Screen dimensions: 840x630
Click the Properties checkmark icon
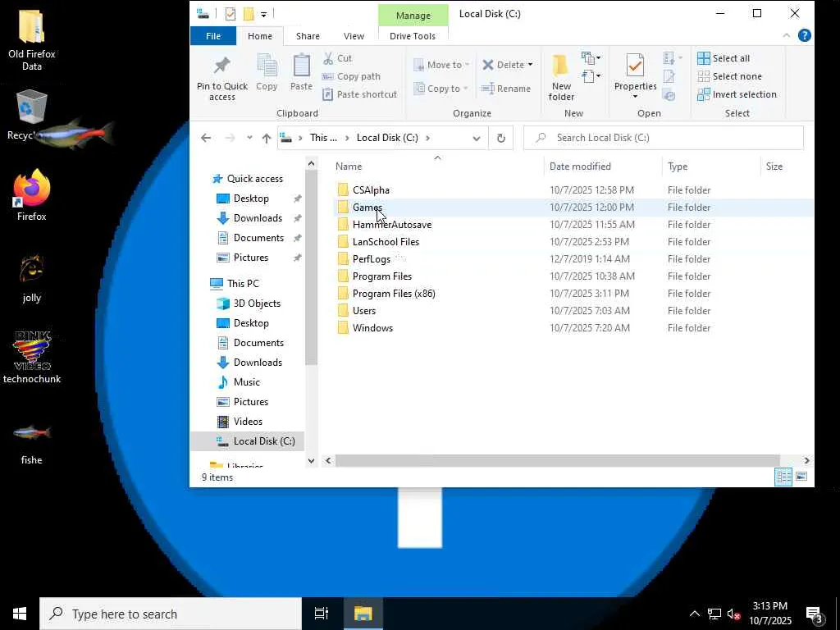635,66
